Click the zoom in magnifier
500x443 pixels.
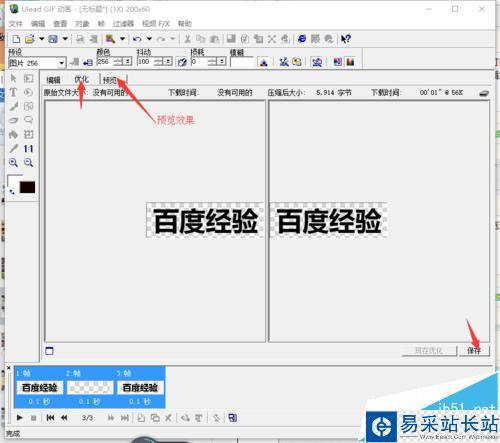coord(13,163)
